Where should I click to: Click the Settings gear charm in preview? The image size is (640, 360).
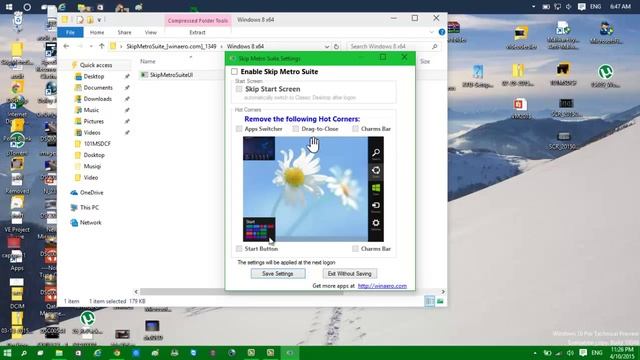pos(376,223)
